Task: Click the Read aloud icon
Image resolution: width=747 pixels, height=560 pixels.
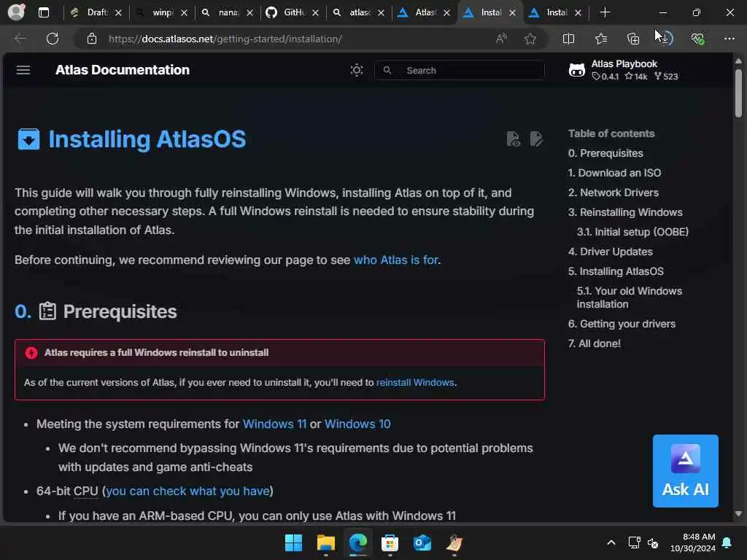Action: click(501, 39)
